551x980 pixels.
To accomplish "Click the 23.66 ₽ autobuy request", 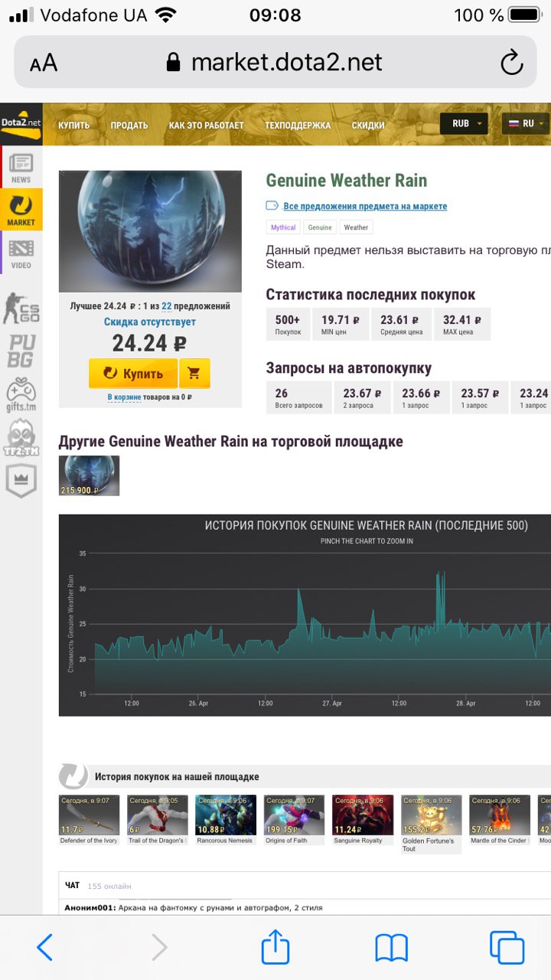I will point(422,397).
